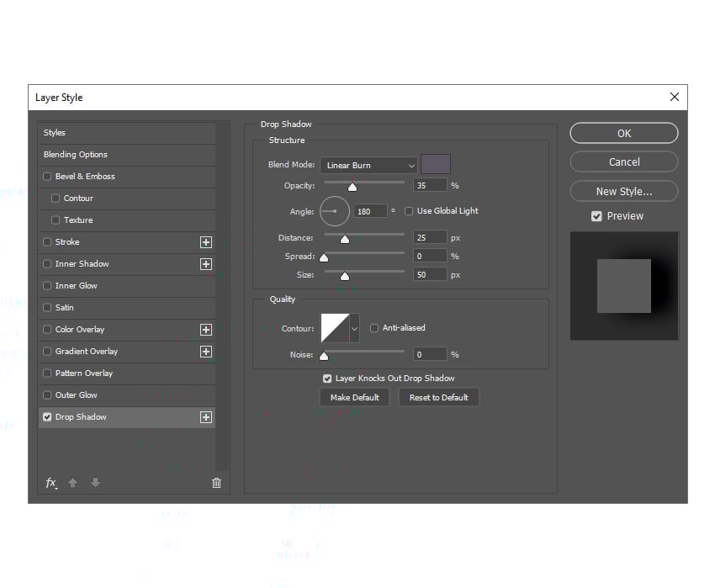
Task: Open the Contour picker dropdown
Action: click(354, 328)
